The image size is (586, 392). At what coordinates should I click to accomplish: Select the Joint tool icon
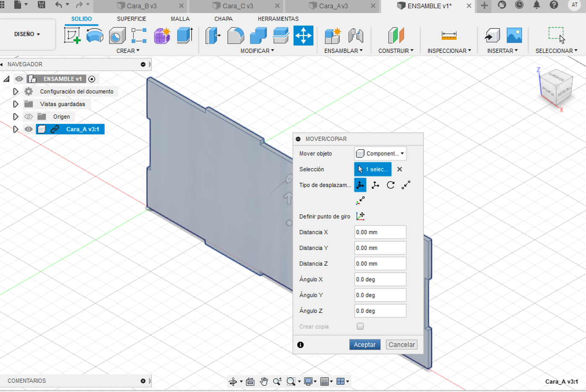click(355, 36)
